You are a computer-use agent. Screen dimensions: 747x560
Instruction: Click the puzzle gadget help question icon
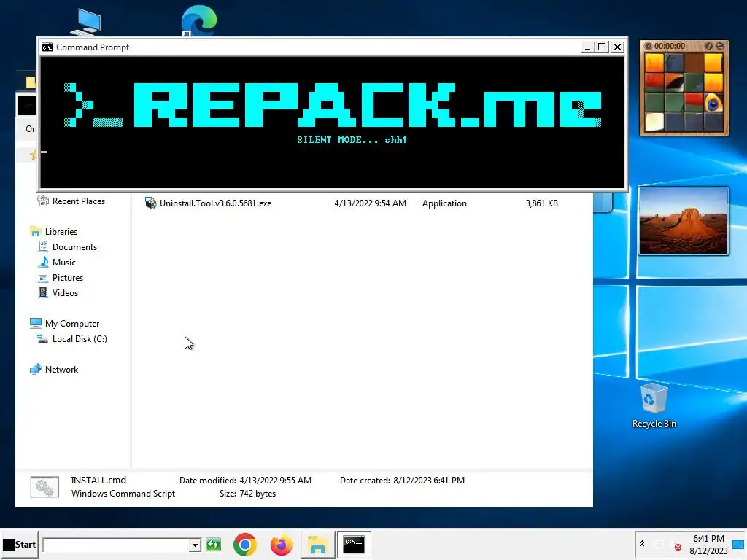coord(709,46)
